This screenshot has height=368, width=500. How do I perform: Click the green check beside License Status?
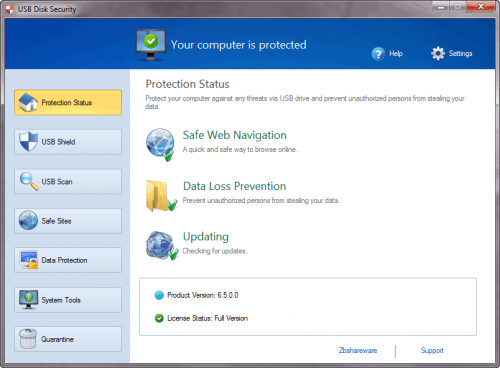(159, 318)
